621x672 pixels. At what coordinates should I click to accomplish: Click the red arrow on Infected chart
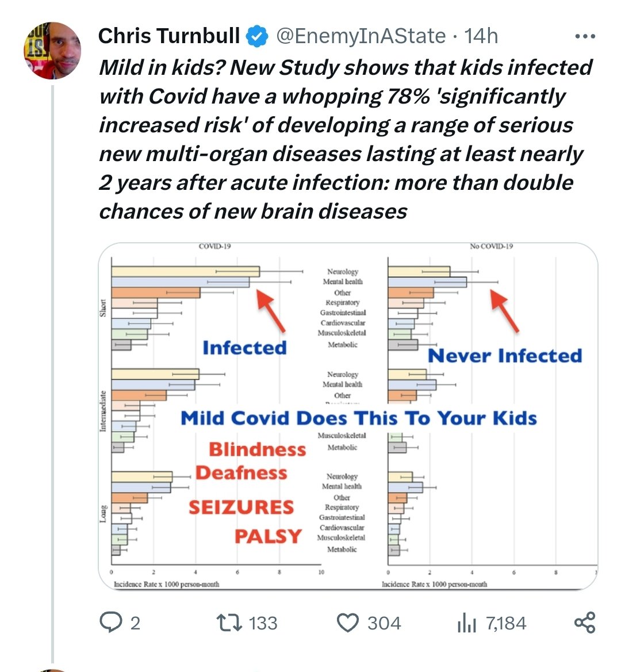tap(271, 311)
